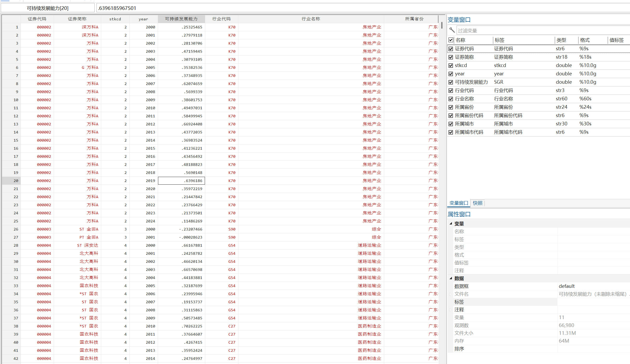Collapse the 数据 properties section

pyautogui.click(x=451, y=278)
